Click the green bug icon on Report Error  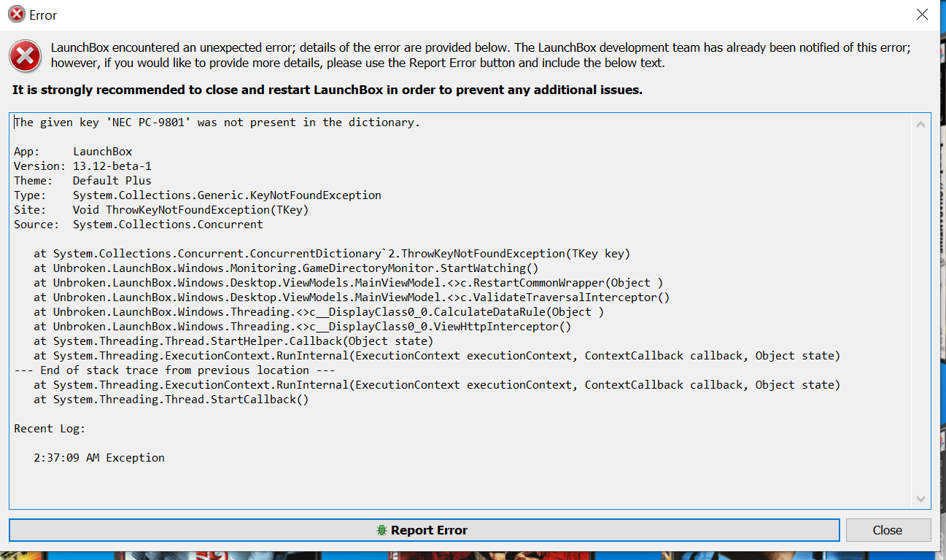click(381, 530)
